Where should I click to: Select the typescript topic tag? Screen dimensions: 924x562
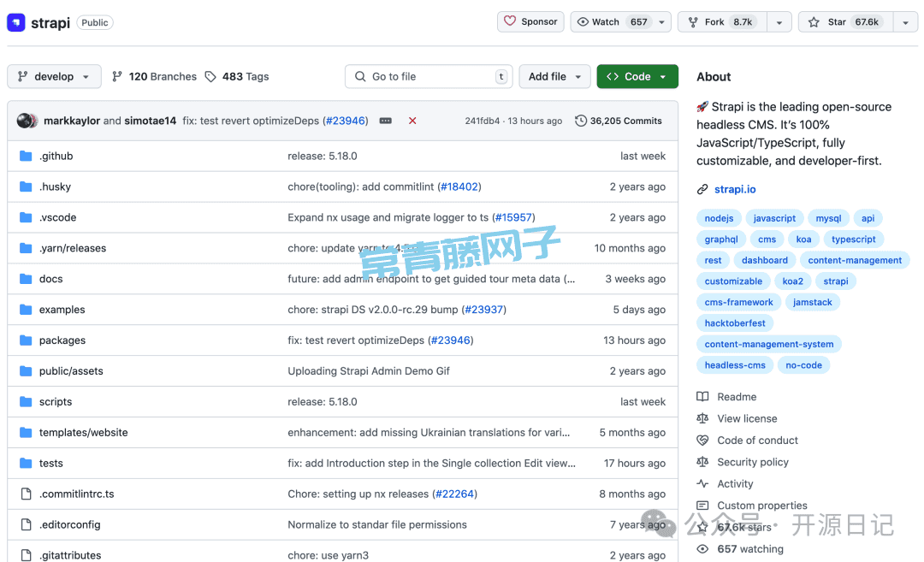coord(853,240)
